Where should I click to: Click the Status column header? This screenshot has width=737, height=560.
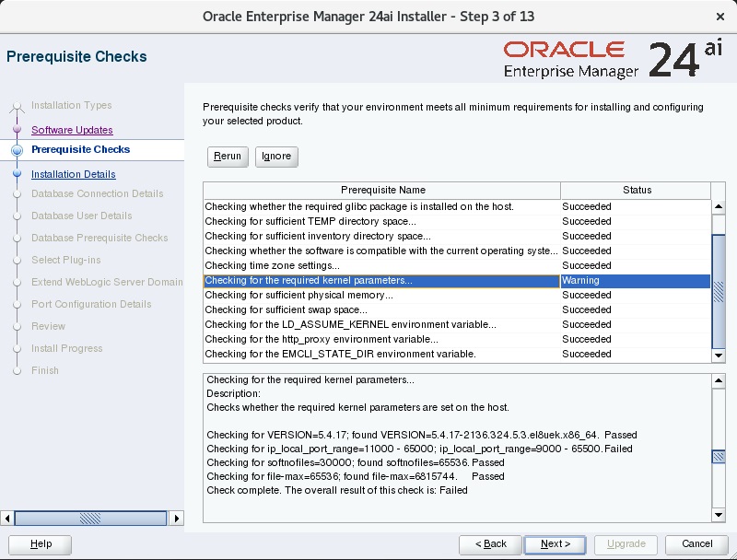coord(636,190)
